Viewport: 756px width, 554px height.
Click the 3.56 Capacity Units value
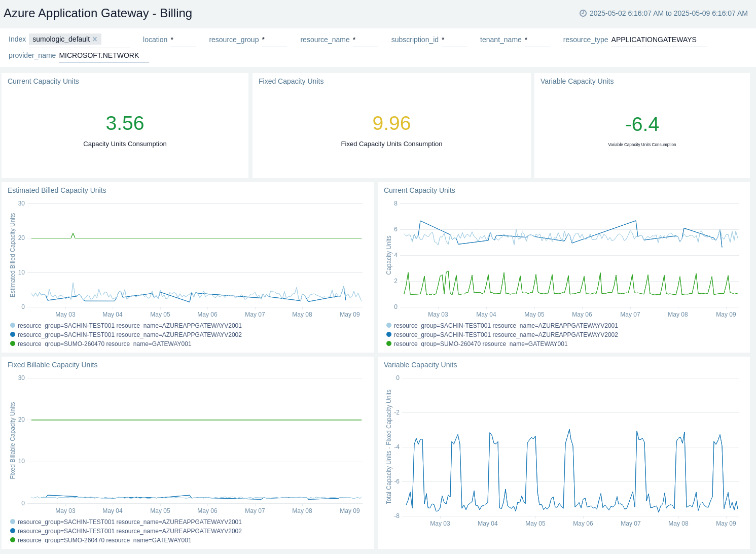[125, 123]
